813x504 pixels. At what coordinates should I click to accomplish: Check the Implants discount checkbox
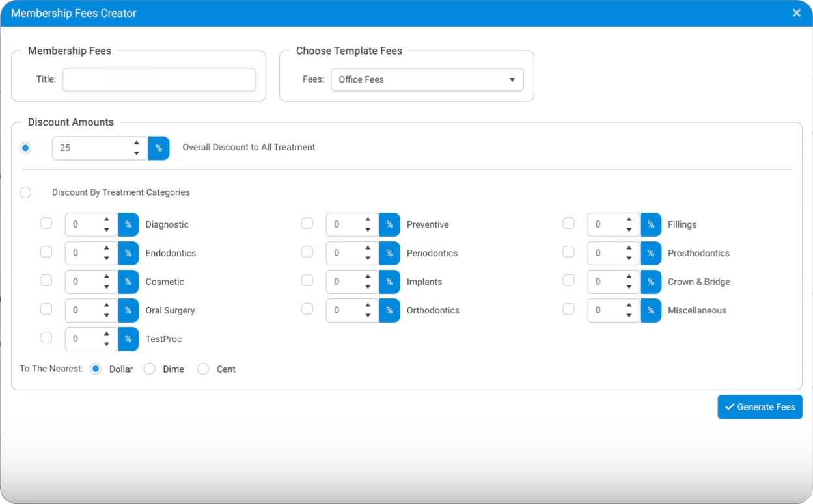coord(307,280)
